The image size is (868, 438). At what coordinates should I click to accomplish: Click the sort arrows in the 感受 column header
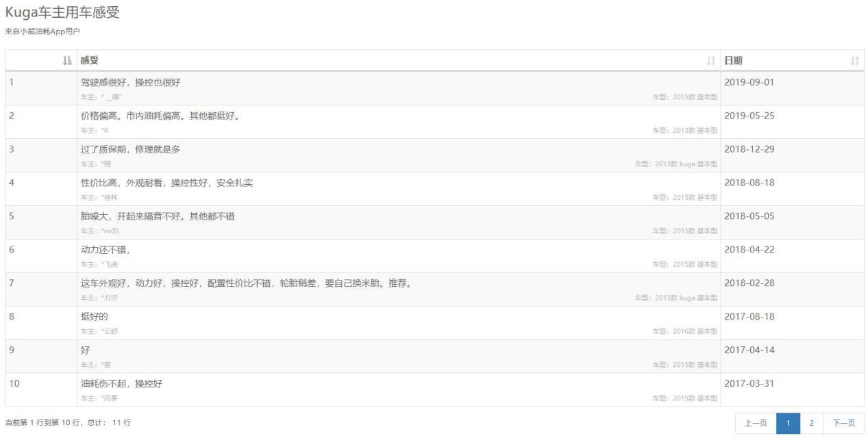click(711, 61)
